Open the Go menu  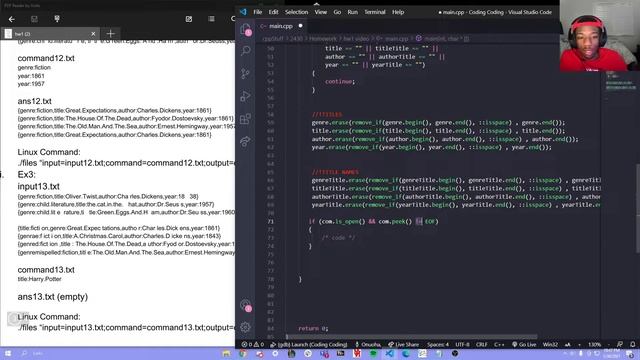click(337, 12)
